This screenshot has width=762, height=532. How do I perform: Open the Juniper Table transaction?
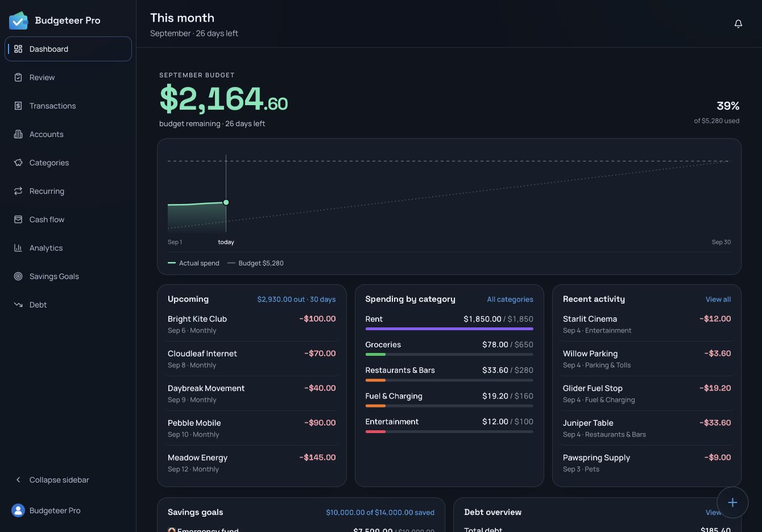click(x=647, y=428)
